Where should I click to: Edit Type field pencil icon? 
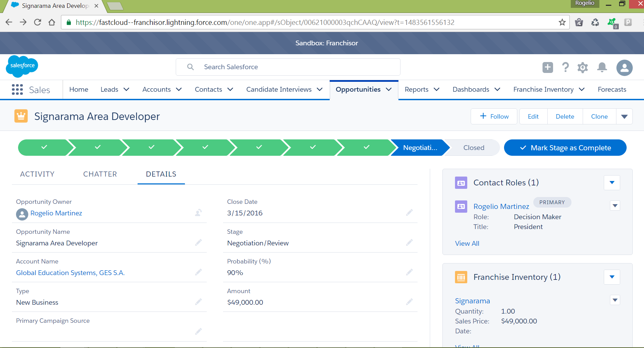point(198,302)
